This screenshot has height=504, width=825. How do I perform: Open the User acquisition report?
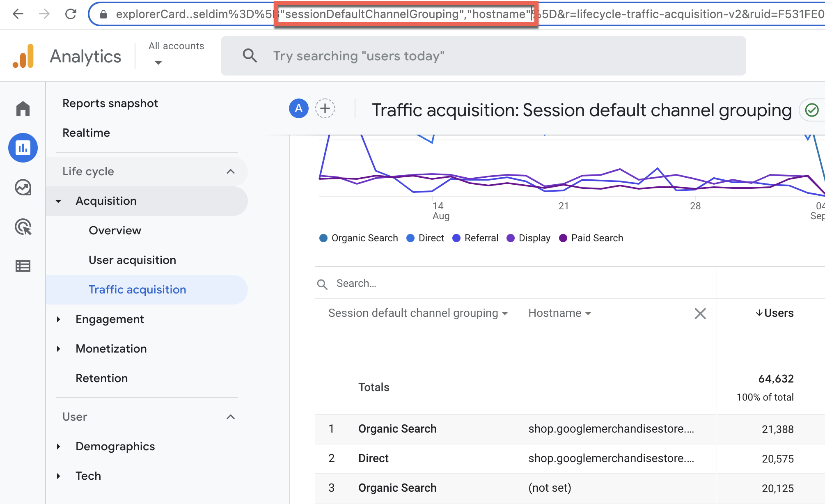coord(132,260)
